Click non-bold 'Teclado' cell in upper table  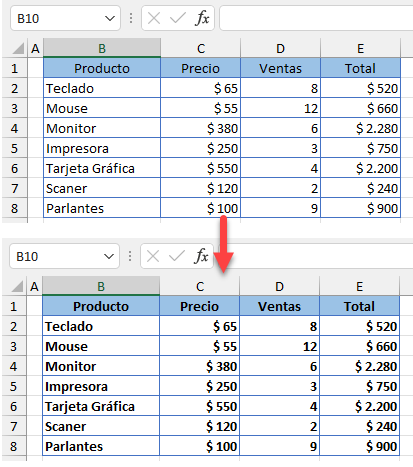(x=102, y=88)
